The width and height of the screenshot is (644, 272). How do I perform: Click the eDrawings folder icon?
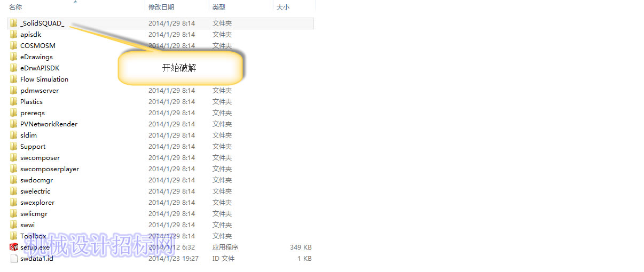(x=14, y=57)
